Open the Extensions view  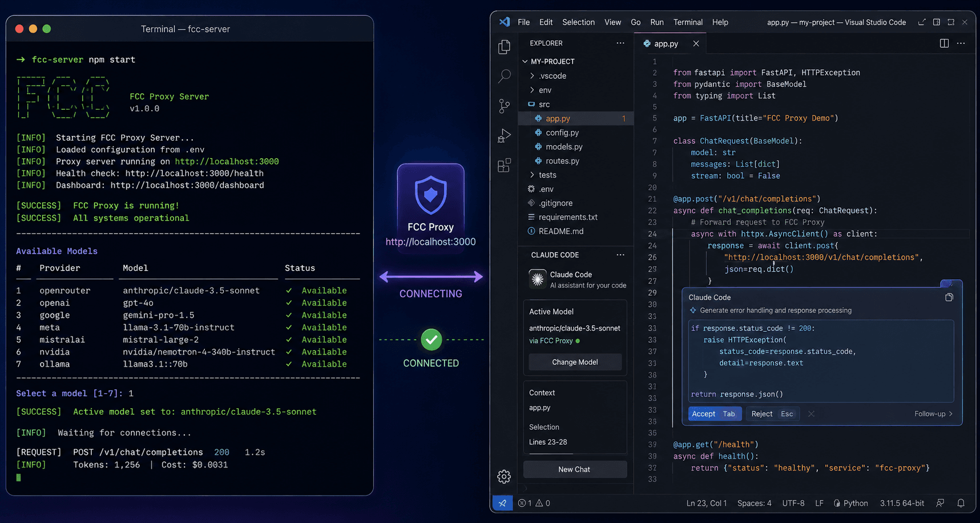(x=504, y=166)
